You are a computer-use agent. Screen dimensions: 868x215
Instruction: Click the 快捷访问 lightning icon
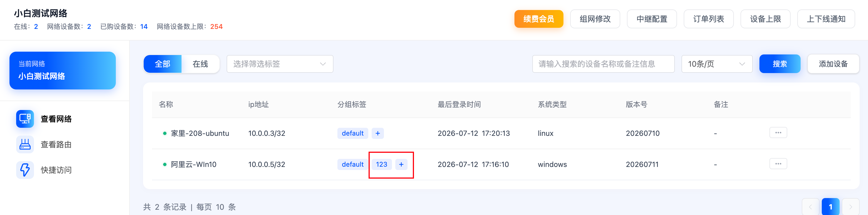[25, 170]
